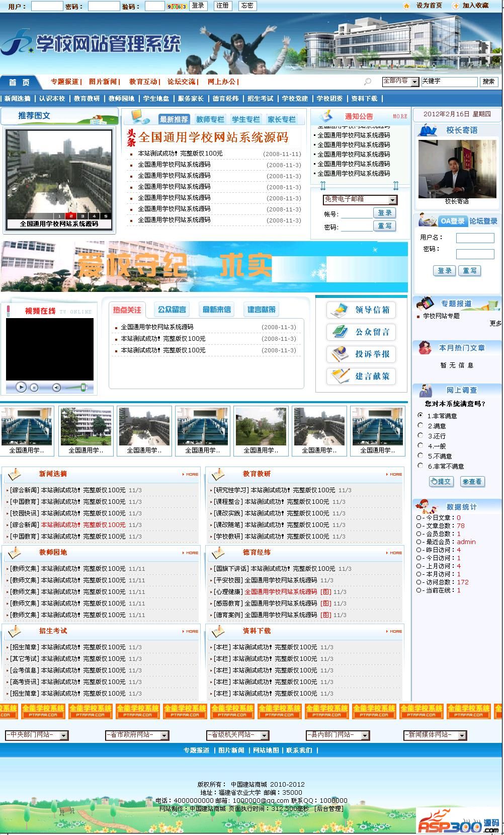This screenshot has height=835, width=504.
Task: Open 投诉举报 with the globe-book icon
Action: click(x=361, y=354)
